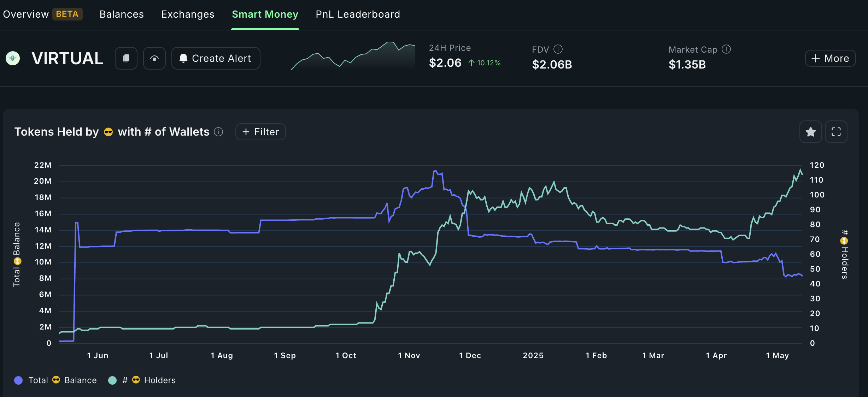Open the Filter options
The height and width of the screenshot is (397, 868).
click(260, 132)
